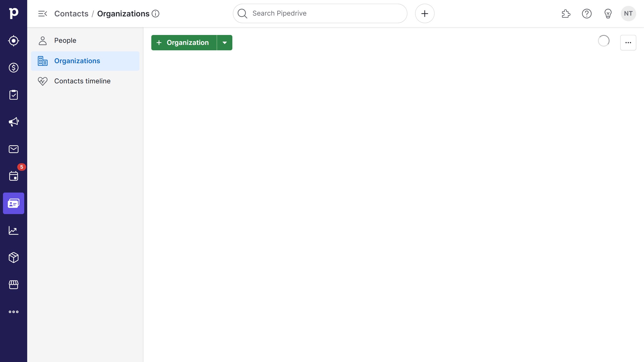Open Activities calendar with badge
Viewport: 644px width, 362px height.
pos(13,176)
